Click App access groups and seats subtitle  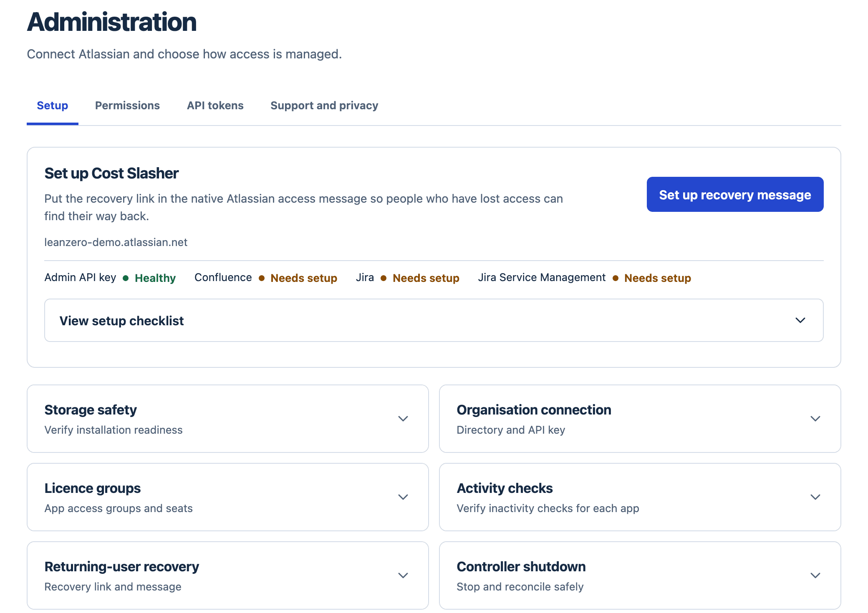pyautogui.click(x=119, y=508)
